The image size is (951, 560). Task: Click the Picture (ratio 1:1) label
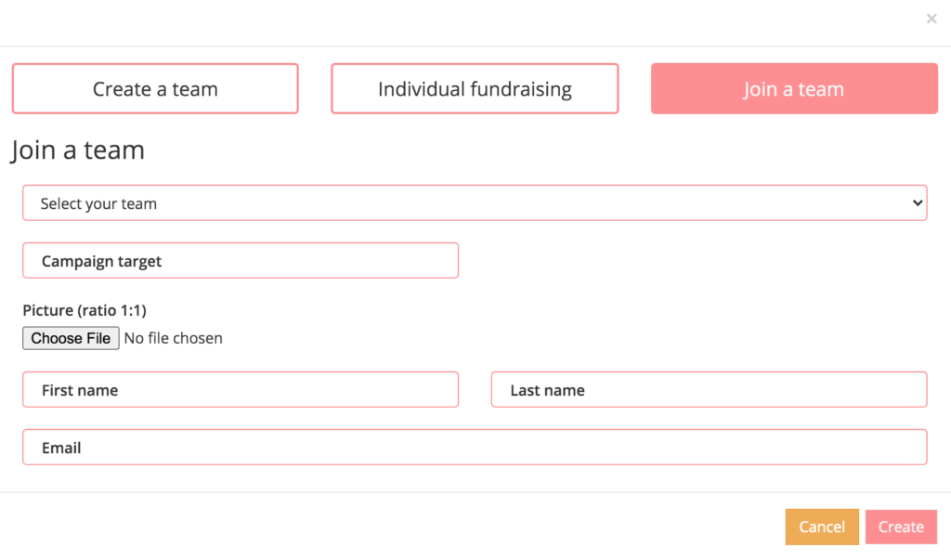pos(85,310)
